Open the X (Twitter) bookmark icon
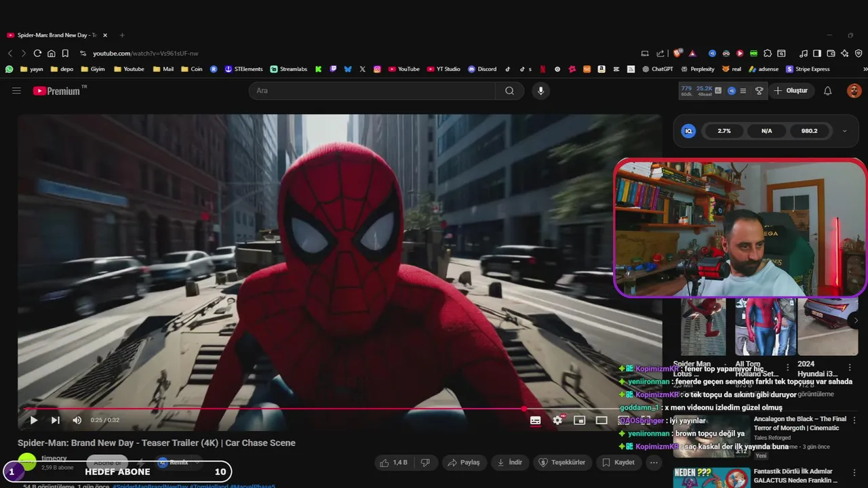The width and height of the screenshot is (868, 488). tap(362, 69)
